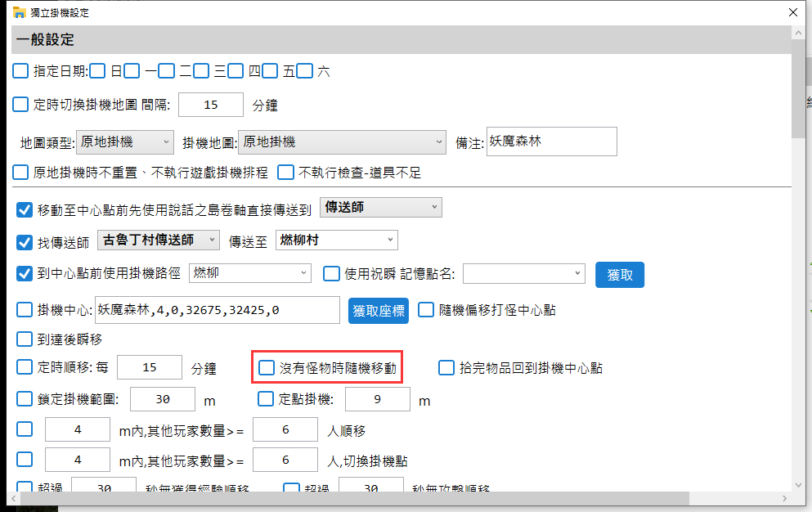Check 沒有怪物時隨機移動 option
The width and height of the screenshot is (812, 512).
point(267,368)
